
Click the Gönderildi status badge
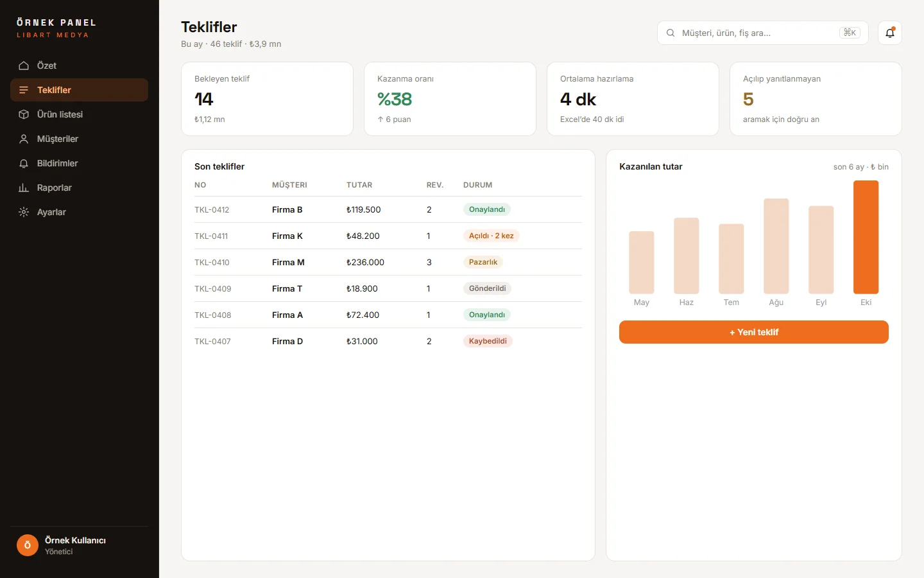coord(487,288)
